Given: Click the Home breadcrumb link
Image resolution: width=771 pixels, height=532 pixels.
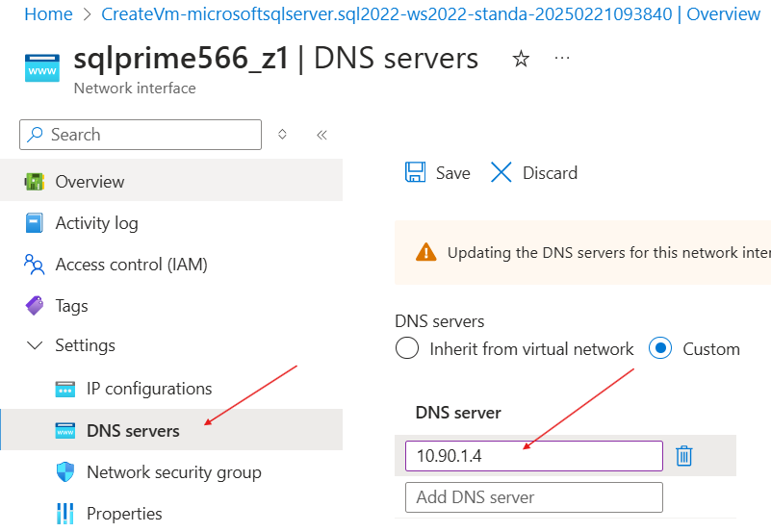Looking at the screenshot, I should tap(48, 13).
